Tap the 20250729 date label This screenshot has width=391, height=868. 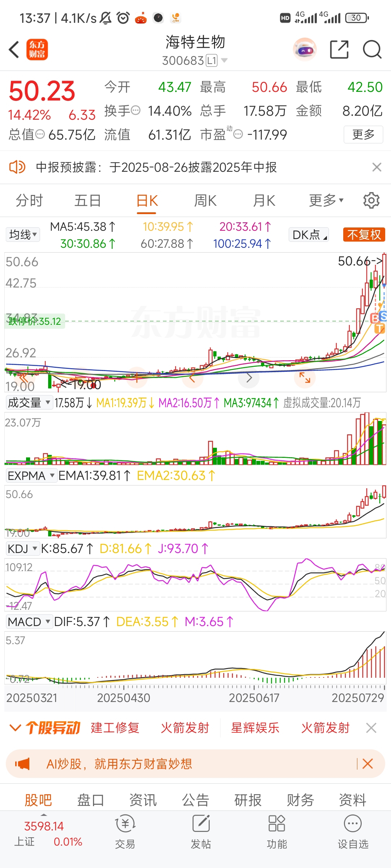358,698
